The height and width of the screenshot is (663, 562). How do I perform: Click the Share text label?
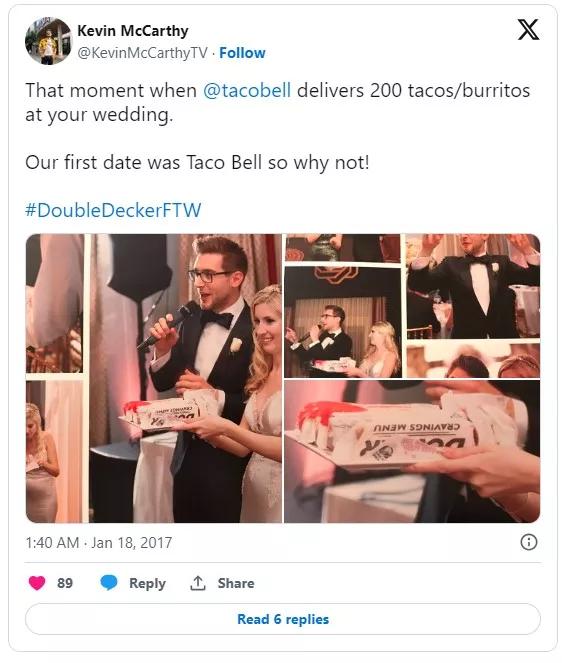[x=236, y=584]
